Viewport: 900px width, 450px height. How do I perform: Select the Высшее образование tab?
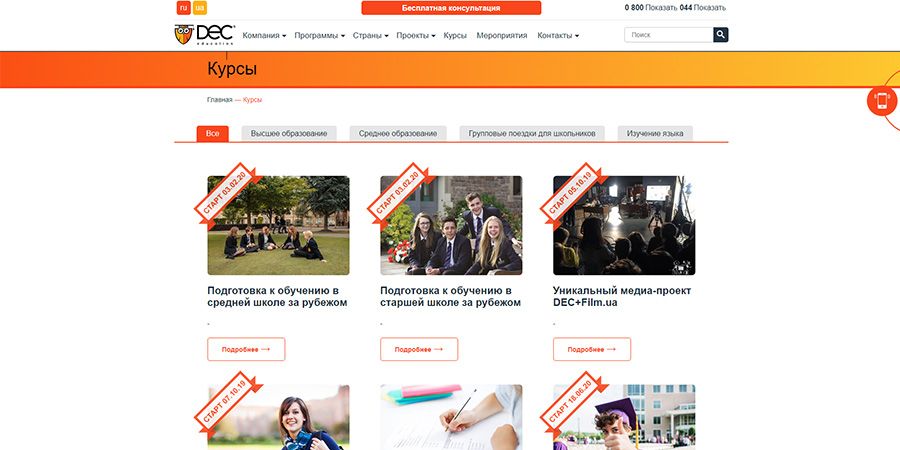click(289, 133)
